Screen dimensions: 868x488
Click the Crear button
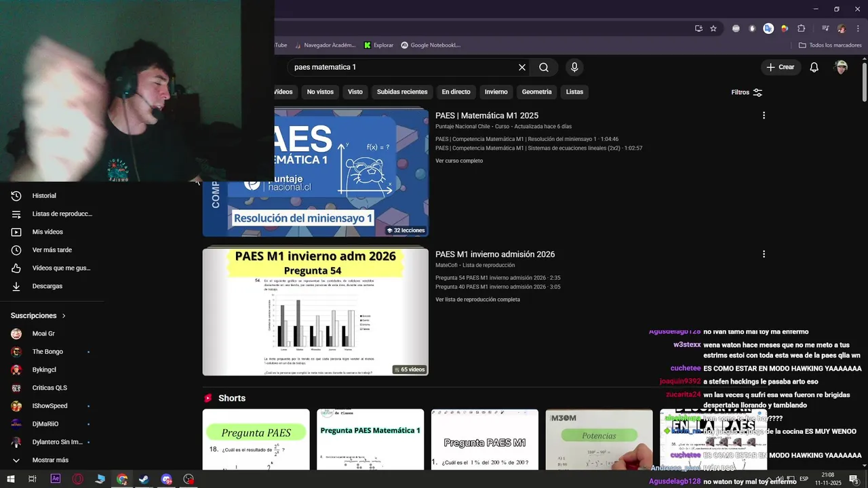click(x=781, y=67)
